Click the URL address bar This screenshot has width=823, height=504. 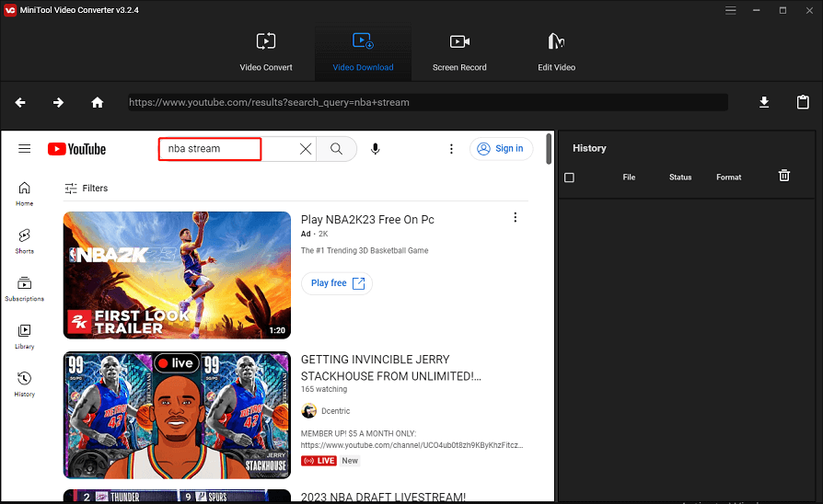point(428,102)
